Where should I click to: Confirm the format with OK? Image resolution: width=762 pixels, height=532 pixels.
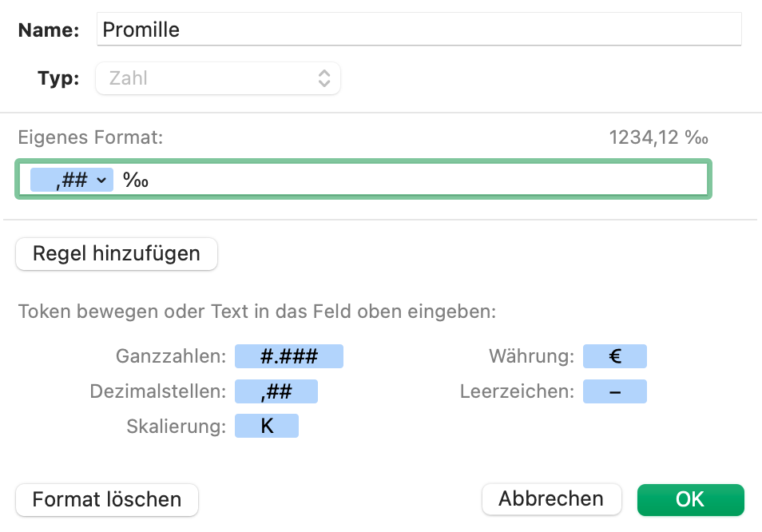pos(690,499)
